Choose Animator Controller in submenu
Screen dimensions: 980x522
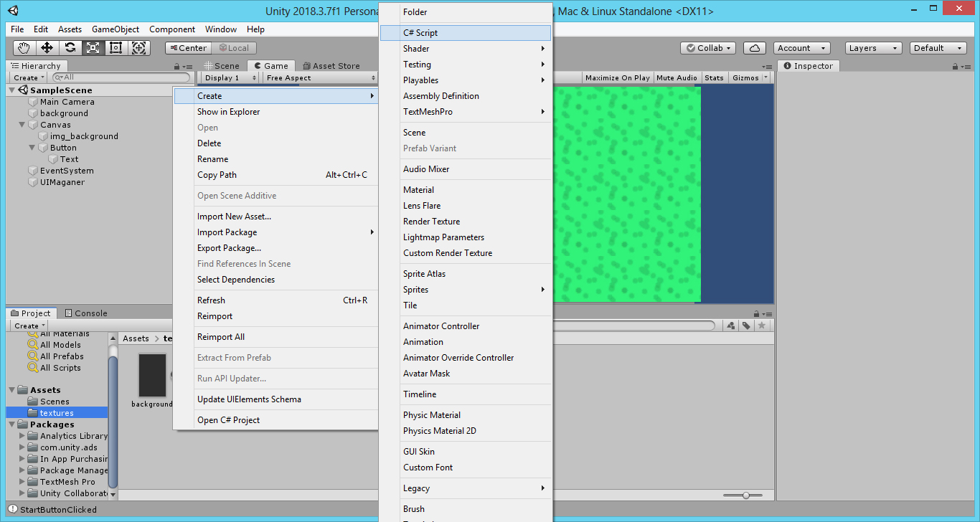(466, 326)
